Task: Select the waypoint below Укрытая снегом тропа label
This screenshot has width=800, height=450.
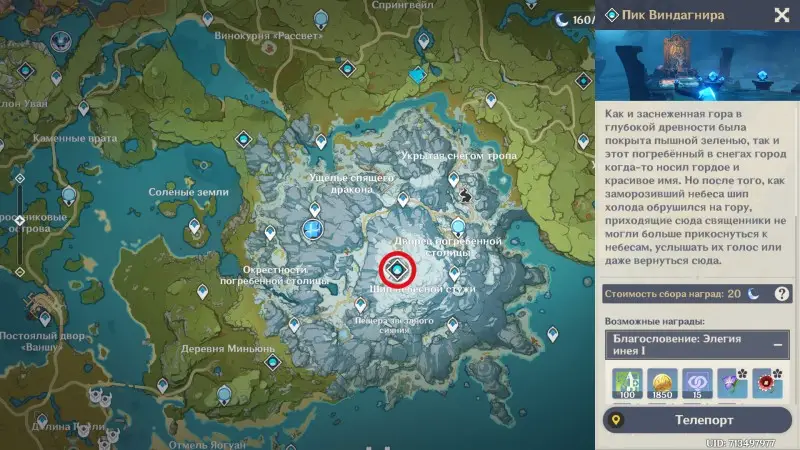Action: click(x=454, y=179)
